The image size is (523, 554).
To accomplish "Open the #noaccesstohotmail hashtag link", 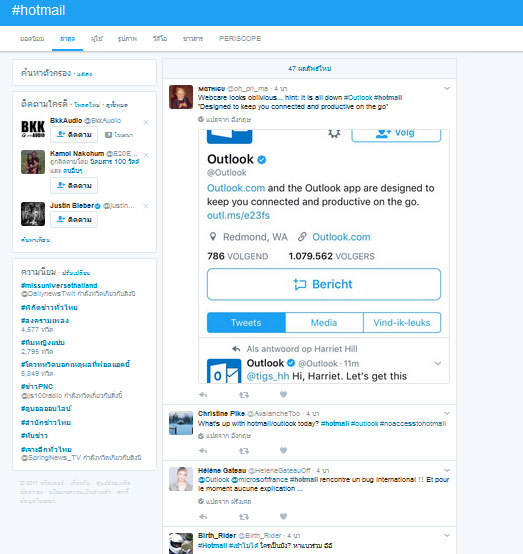I will pos(413,423).
